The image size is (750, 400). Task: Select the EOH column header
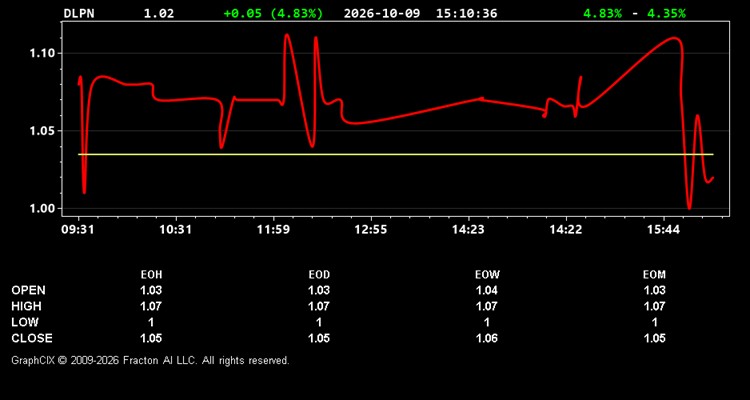tap(151, 275)
